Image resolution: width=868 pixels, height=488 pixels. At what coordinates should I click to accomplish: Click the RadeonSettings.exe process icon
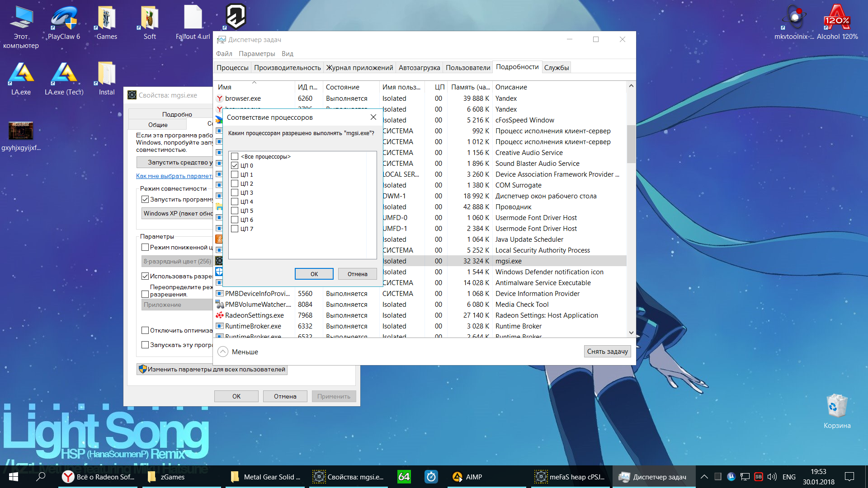point(220,315)
